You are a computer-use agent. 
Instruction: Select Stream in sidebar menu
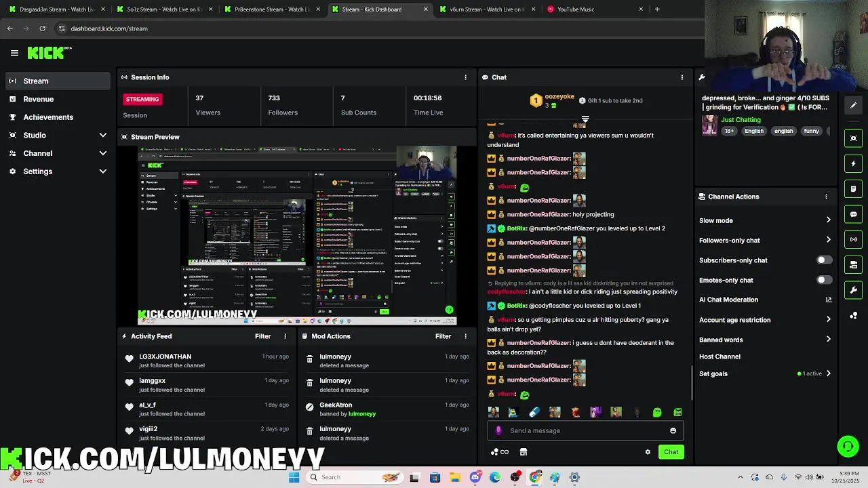click(58, 81)
